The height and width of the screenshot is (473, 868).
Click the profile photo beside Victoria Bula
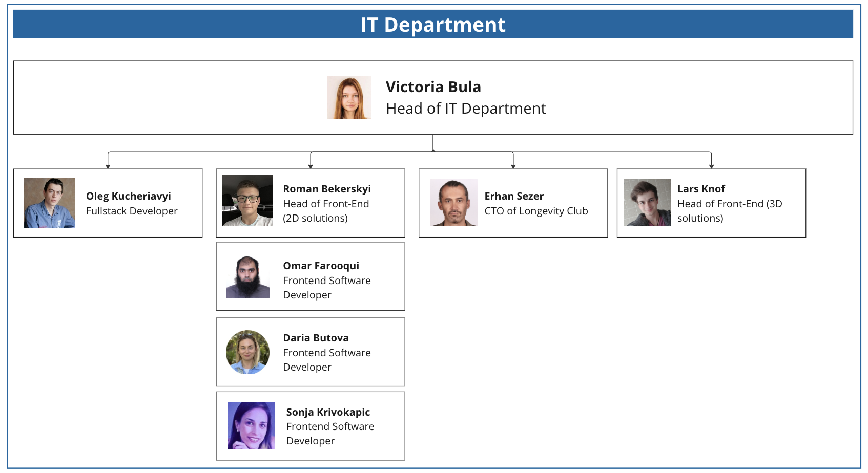click(x=349, y=98)
